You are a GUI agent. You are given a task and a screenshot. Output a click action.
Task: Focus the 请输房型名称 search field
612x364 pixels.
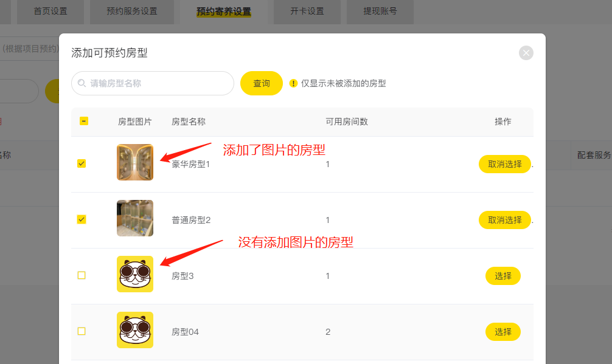click(153, 83)
